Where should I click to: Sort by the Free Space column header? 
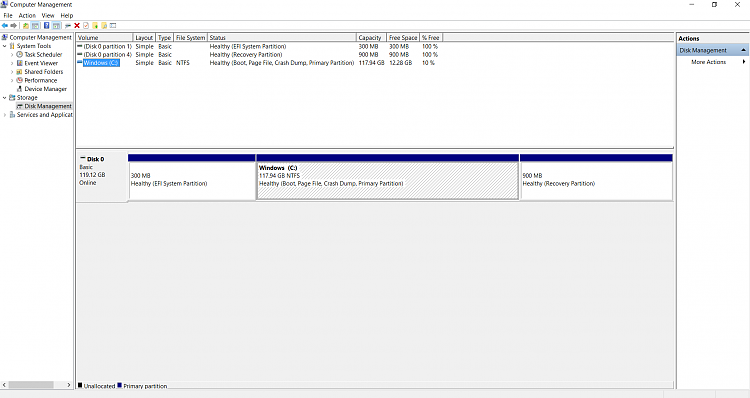coord(403,37)
